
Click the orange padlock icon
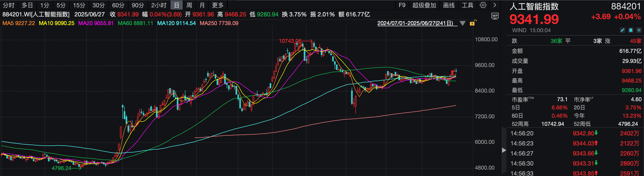472,23
